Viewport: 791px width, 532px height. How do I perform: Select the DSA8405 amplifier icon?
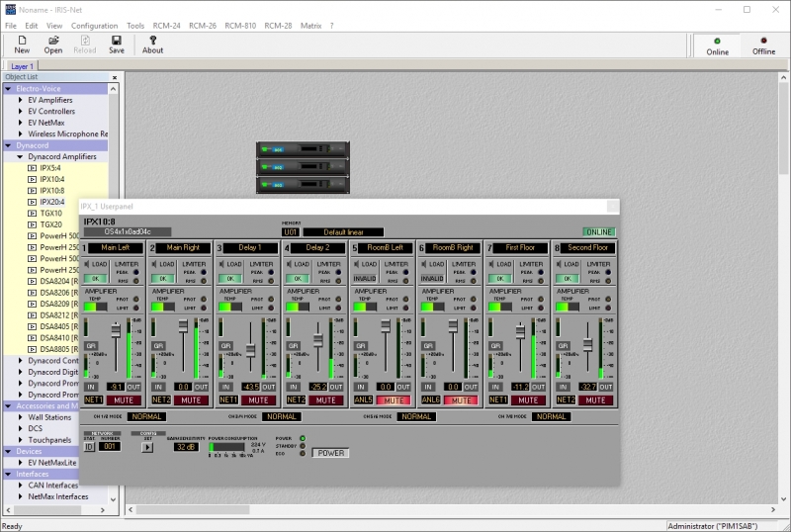pos(32,326)
